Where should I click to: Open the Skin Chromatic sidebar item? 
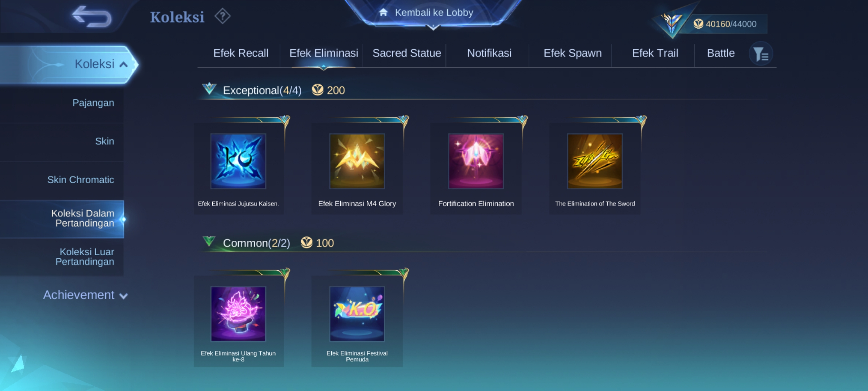(x=81, y=180)
